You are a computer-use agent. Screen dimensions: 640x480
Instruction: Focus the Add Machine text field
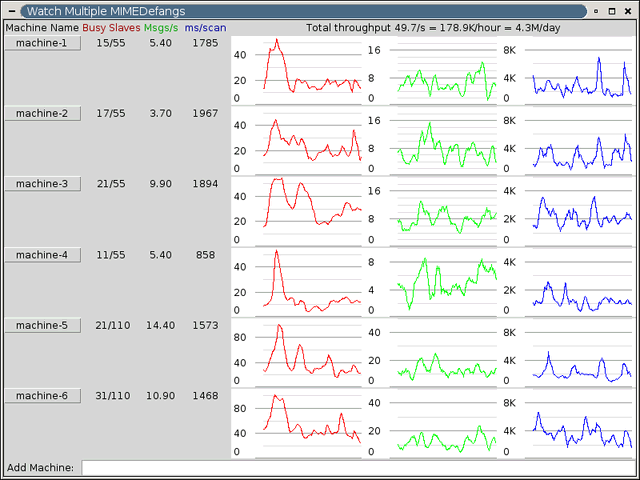(x=357, y=467)
